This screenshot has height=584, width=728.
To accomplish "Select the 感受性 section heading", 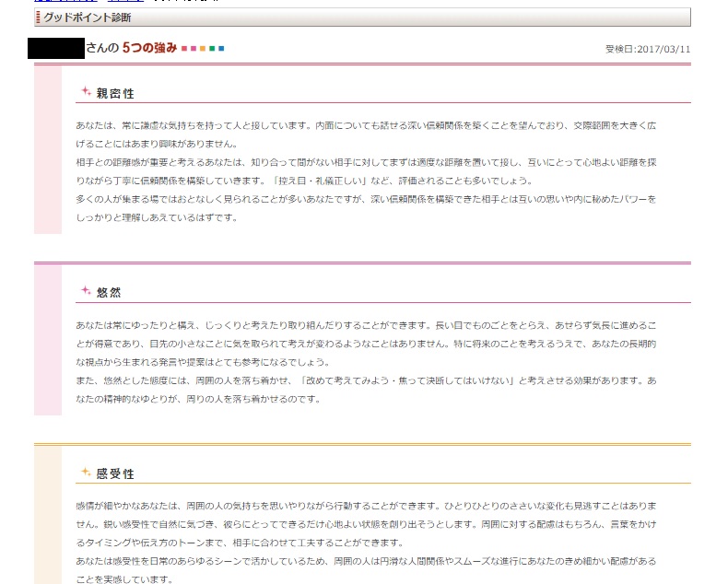I will pos(115,473).
